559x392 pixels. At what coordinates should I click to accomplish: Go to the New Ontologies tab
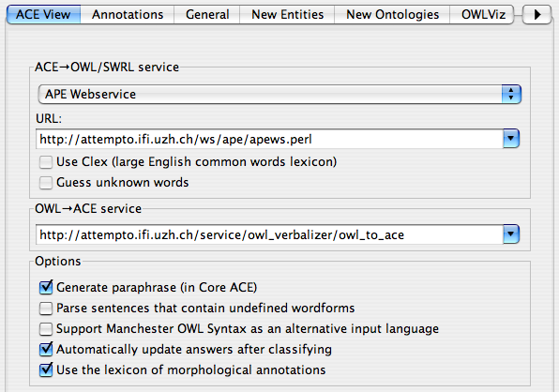[x=392, y=15]
